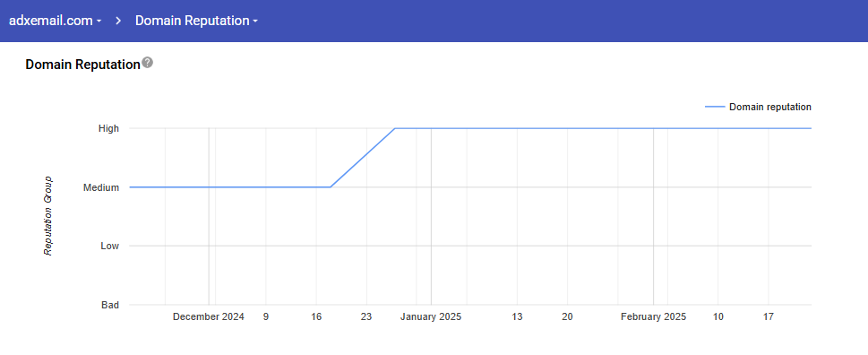The width and height of the screenshot is (868, 355).
Task: Click the Domain Reputation section heading
Action: coord(83,65)
